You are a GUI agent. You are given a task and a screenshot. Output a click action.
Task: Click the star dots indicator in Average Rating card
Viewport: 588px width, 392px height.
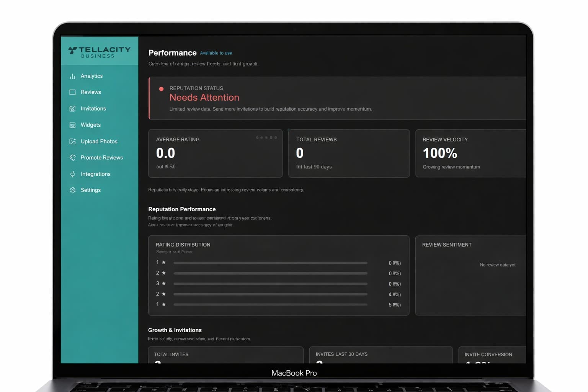click(266, 137)
